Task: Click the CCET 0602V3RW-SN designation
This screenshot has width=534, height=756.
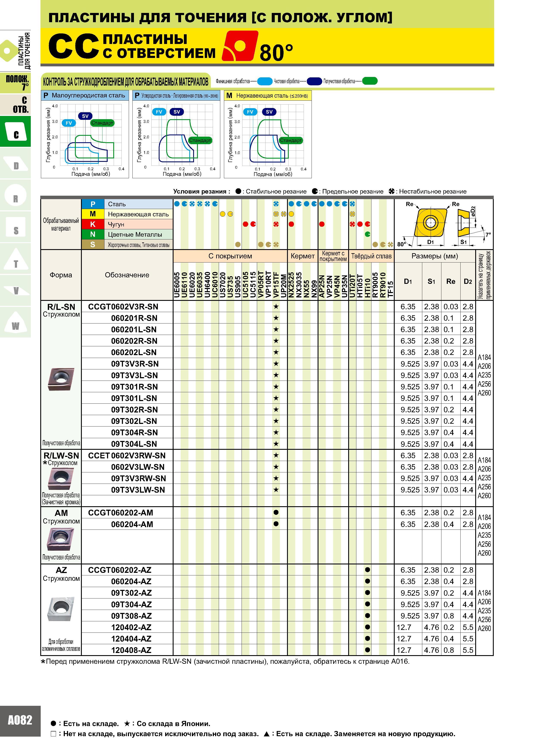Action: (127, 455)
